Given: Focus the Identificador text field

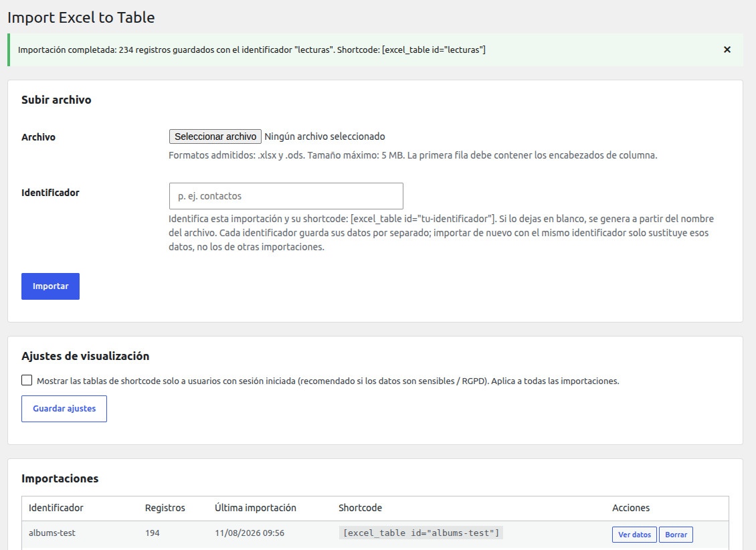Looking at the screenshot, I should 286,196.
